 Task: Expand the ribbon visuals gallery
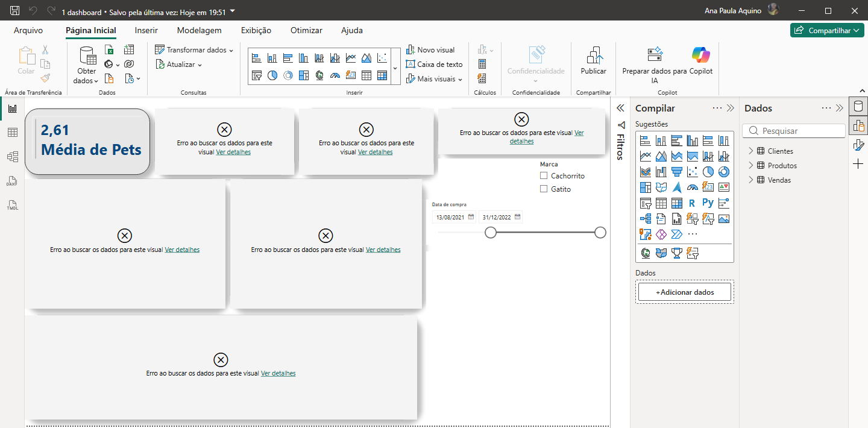pyautogui.click(x=395, y=67)
